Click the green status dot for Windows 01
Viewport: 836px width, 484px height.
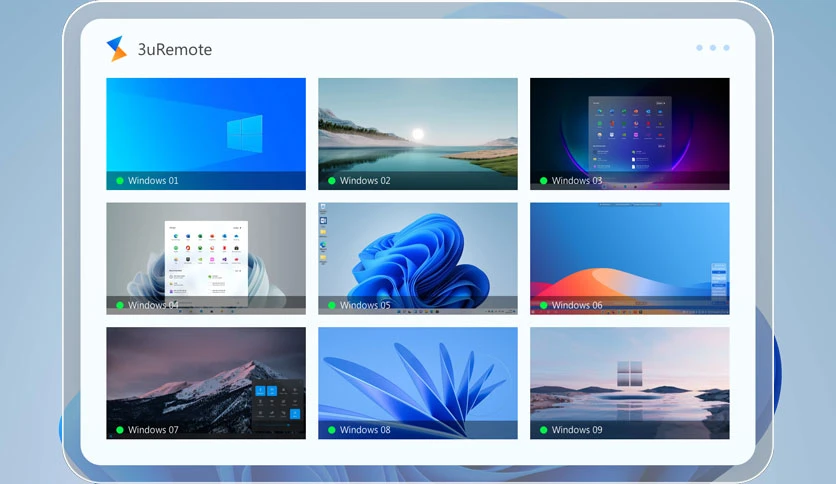click(120, 181)
